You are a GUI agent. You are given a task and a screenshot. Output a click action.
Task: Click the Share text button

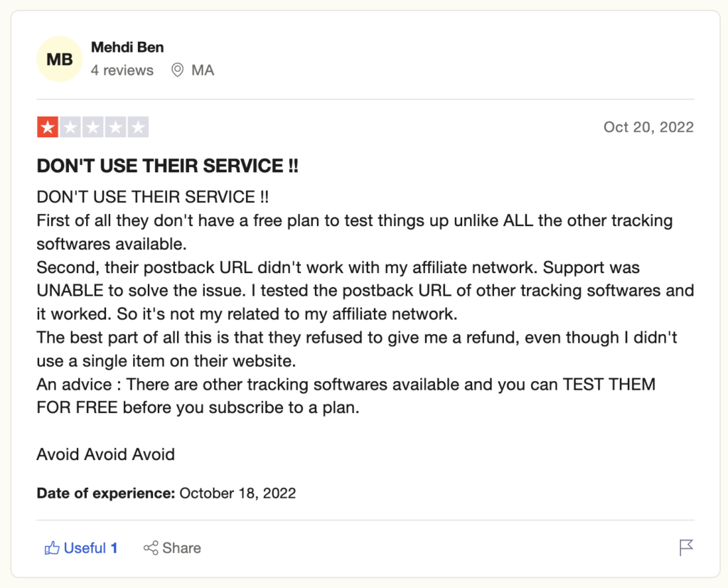(181, 548)
